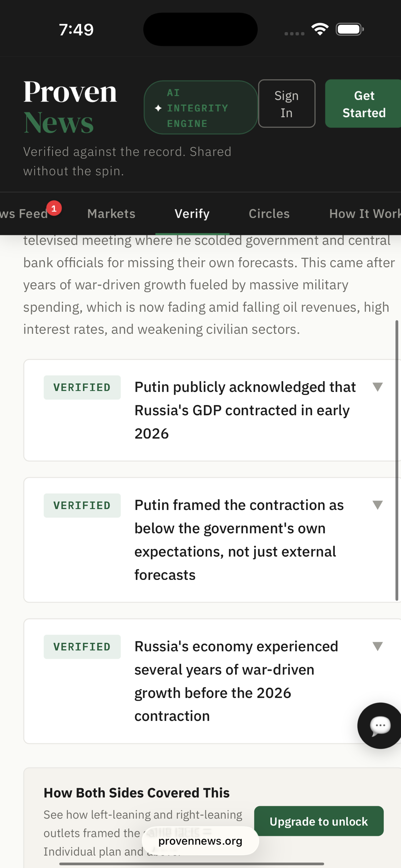Tap the sparkle icon in AI Integrity Engine badge
Image resolution: width=401 pixels, height=868 pixels.
coord(158,108)
